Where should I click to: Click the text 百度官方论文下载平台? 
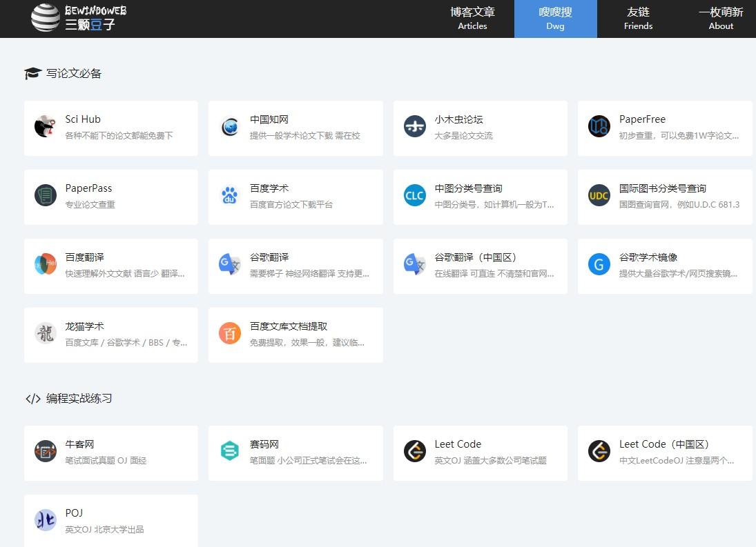tap(291, 205)
